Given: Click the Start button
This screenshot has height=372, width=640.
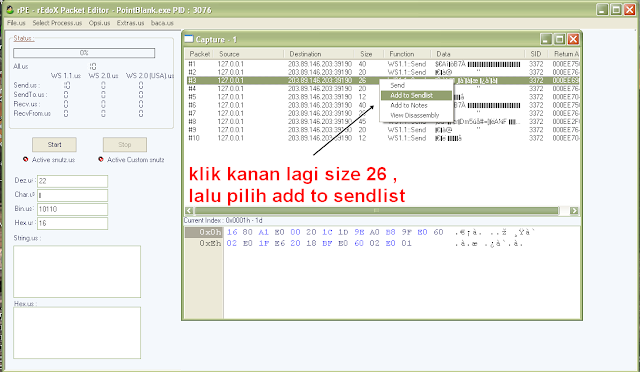Looking at the screenshot, I should [x=54, y=145].
